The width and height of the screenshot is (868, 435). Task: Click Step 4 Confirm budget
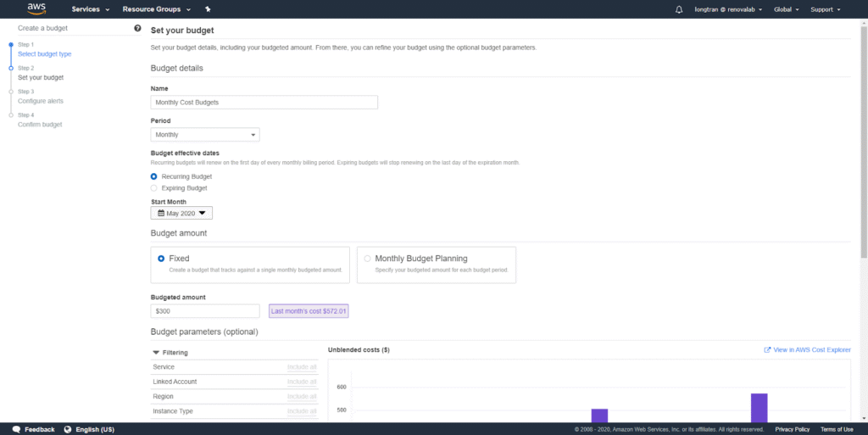tap(40, 125)
